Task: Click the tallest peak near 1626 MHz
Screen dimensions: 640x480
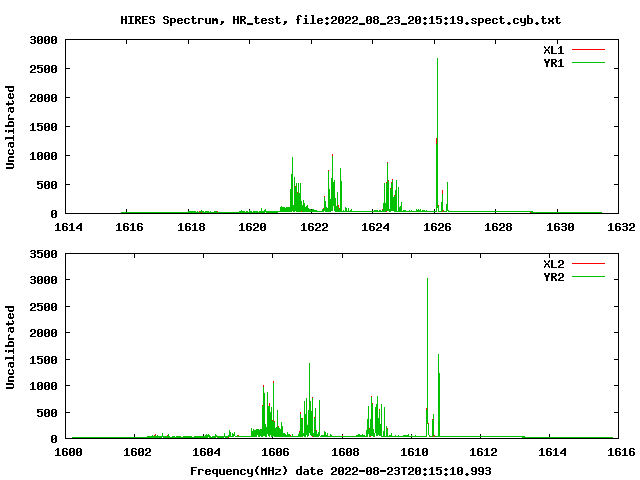Action: [437, 135]
